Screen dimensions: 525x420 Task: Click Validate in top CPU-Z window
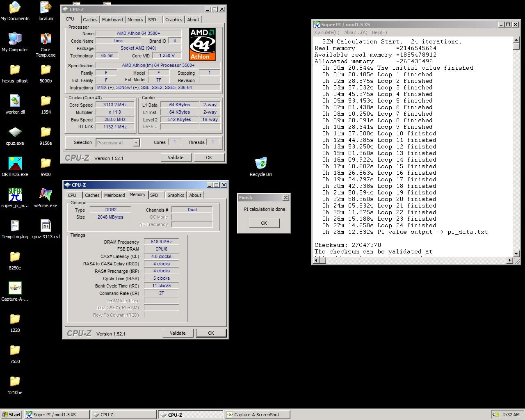coord(176,157)
